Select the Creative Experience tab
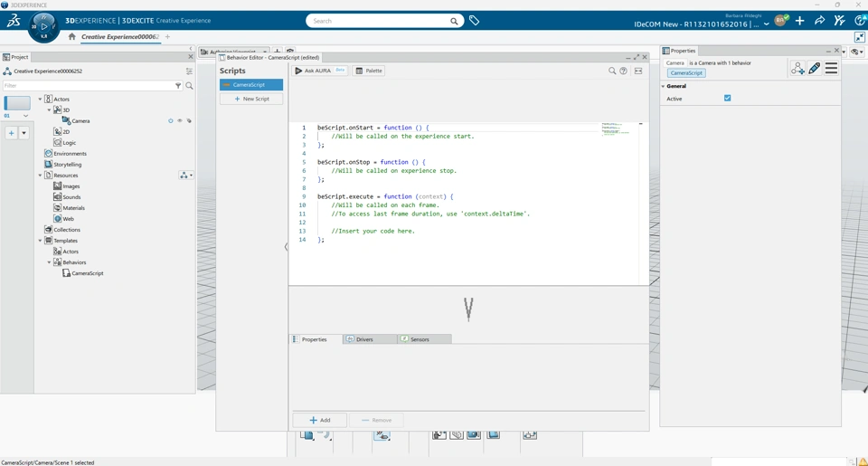 coord(120,36)
